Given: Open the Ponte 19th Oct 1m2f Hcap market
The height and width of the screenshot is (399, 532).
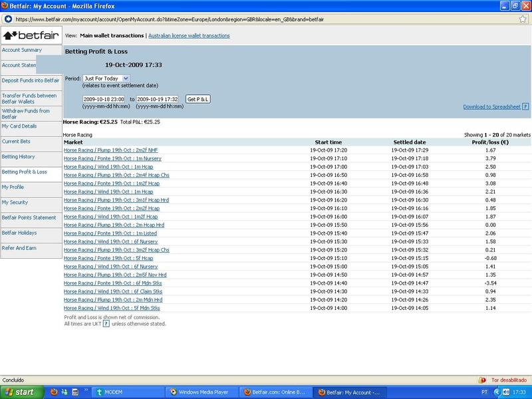Looking at the screenshot, I should tap(112, 184).
